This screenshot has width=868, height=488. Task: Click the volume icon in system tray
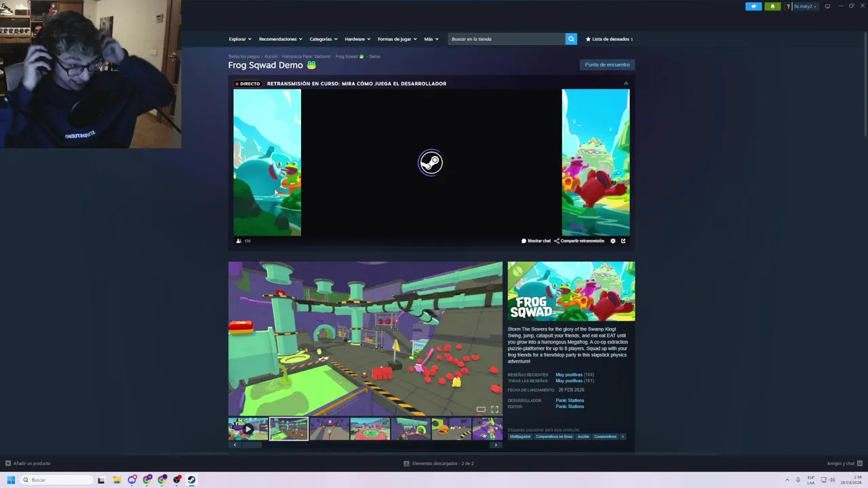tap(832, 480)
